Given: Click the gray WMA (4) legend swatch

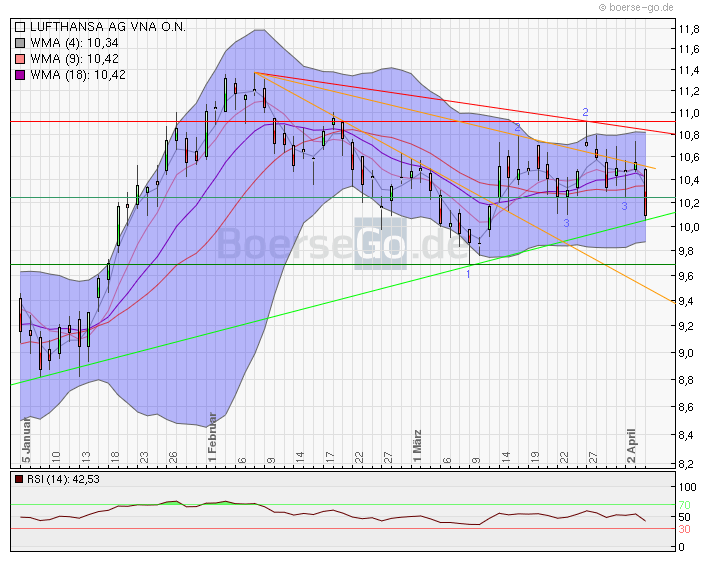Looking at the screenshot, I should click(x=21, y=43).
